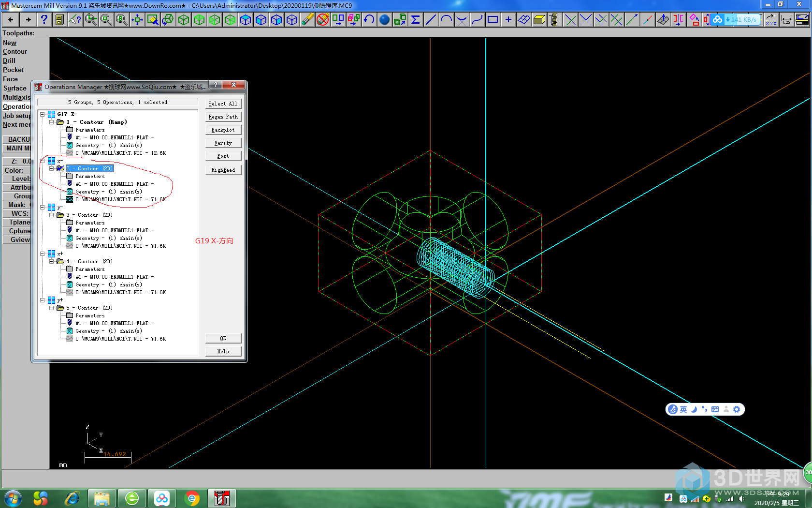Click the WCS secondary menu button
Viewport: 812px width, 508px height.
17,213
